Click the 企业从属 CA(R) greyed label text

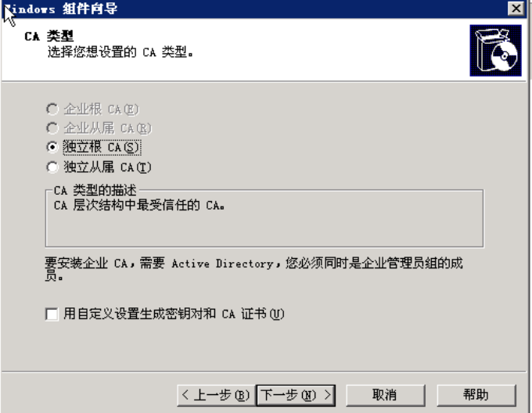(x=107, y=128)
